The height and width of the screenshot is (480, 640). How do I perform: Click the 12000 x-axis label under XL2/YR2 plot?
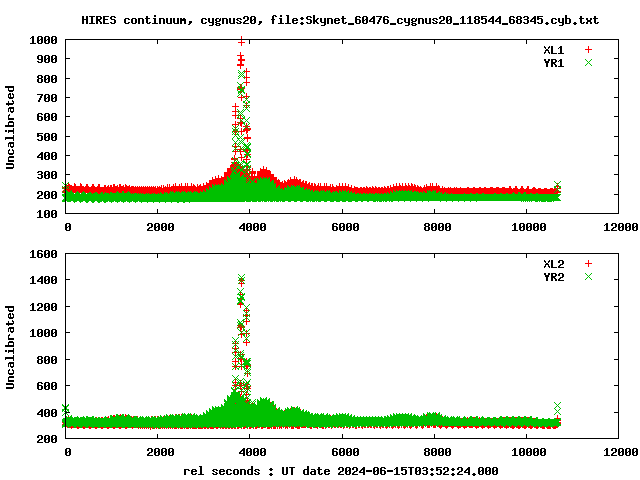coord(621,452)
